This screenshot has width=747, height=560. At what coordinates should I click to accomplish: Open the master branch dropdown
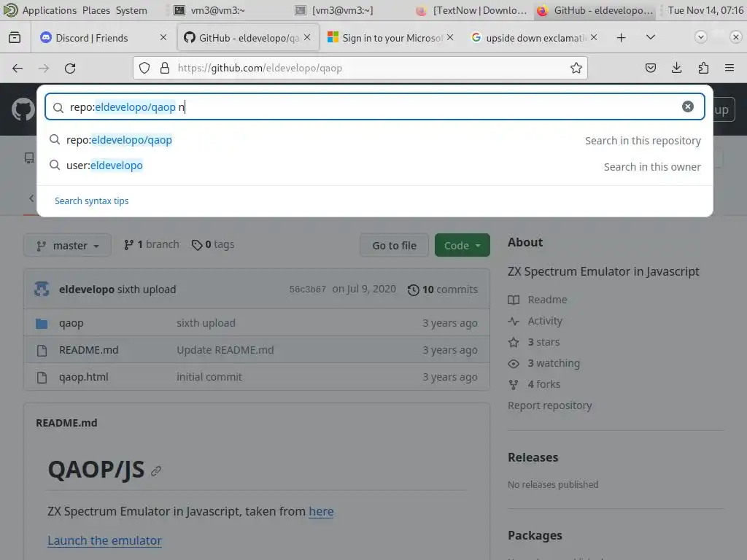[x=67, y=245]
